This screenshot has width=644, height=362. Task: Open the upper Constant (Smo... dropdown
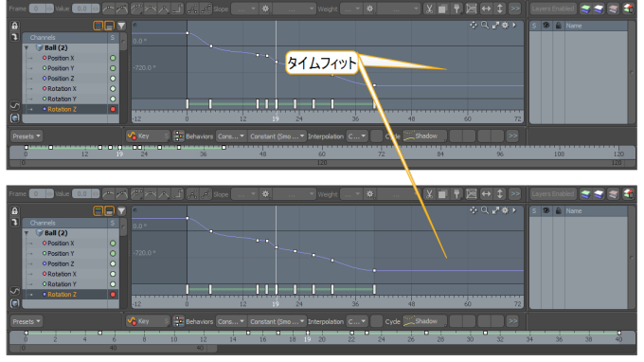coord(277,136)
